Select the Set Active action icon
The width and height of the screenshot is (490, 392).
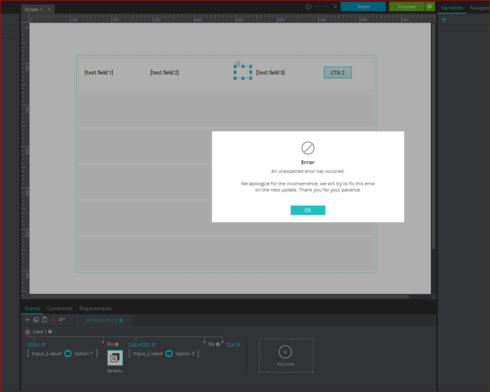[x=115, y=358]
